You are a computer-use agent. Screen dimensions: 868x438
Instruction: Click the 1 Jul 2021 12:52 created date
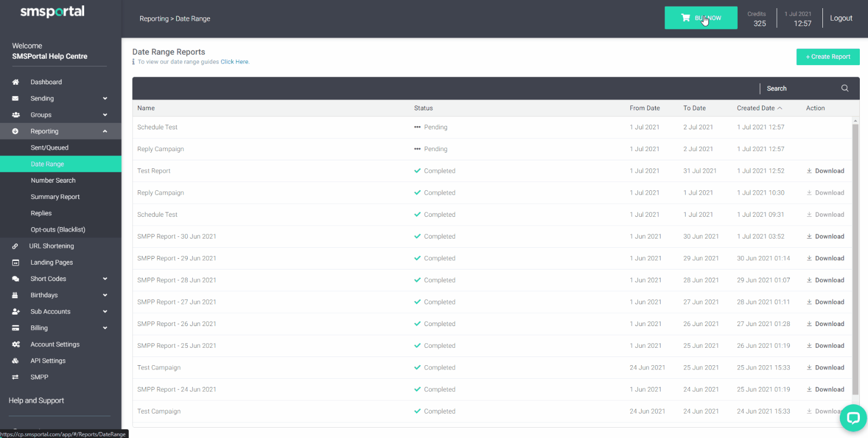[x=761, y=171]
